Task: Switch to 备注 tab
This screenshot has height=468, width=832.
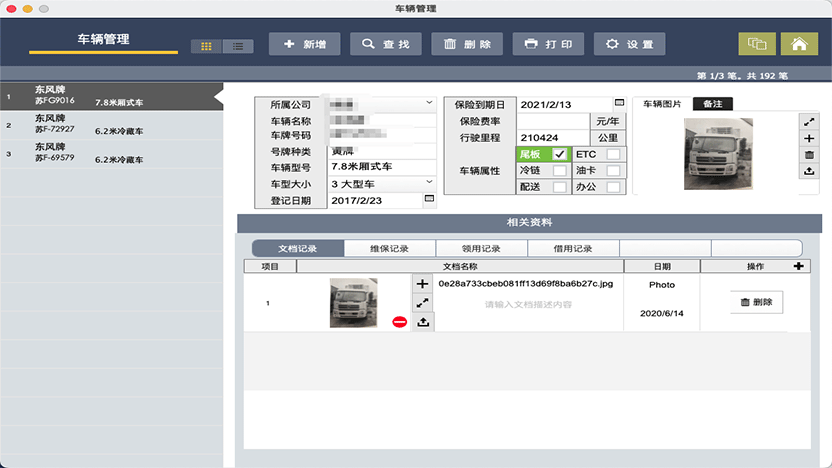Action: pos(713,104)
